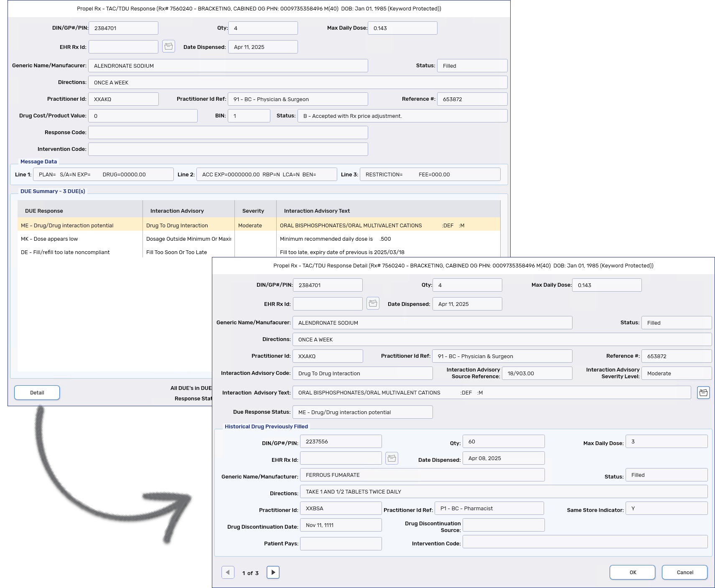Open folder icon in Historical Drug EHR Rx Id
Viewport: 715px width, 588px height.
click(x=392, y=458)
